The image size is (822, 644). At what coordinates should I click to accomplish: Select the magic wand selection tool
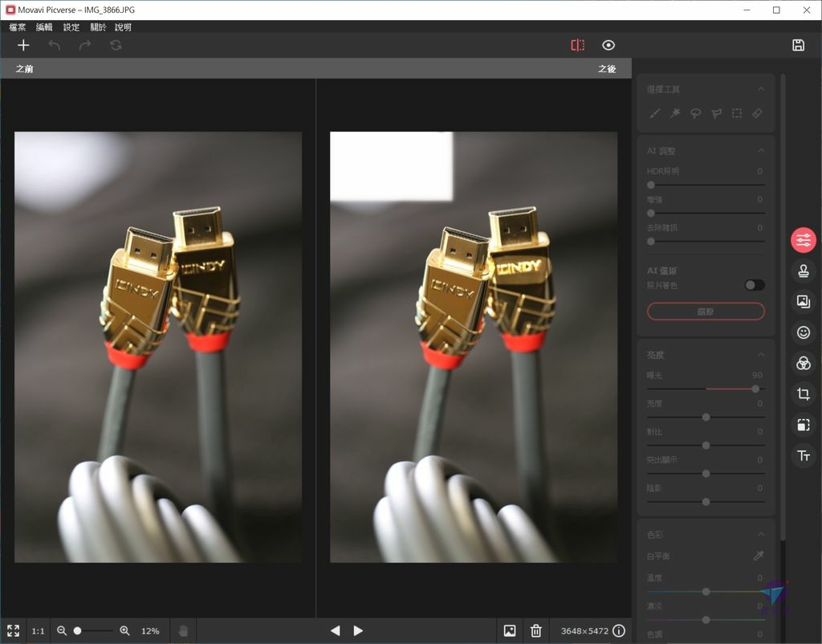tap(675, 113)
